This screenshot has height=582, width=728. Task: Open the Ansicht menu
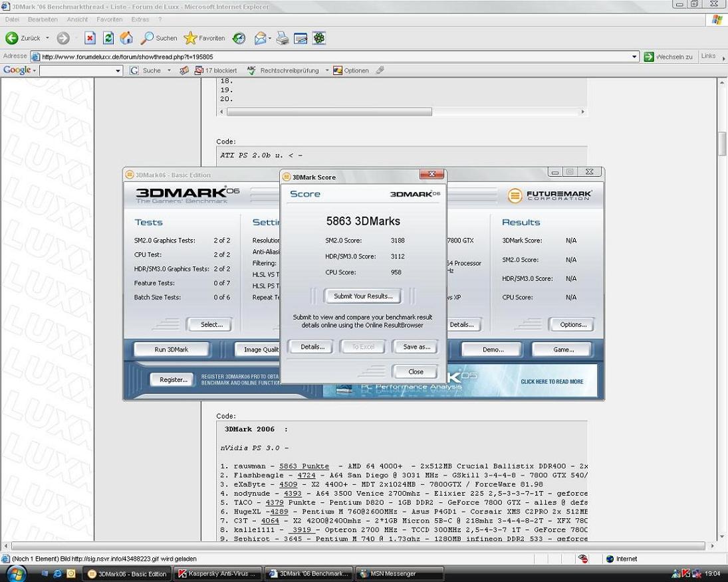[77, 19]
